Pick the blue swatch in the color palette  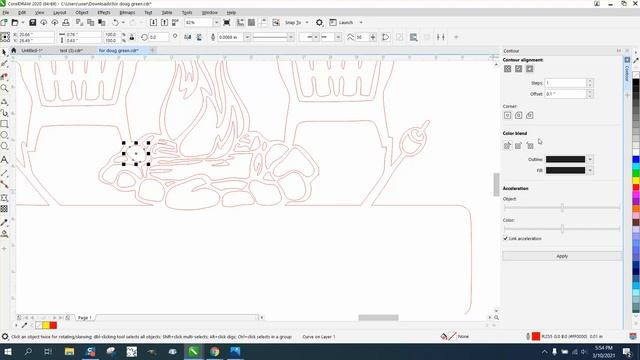click(x=636, y=159)
